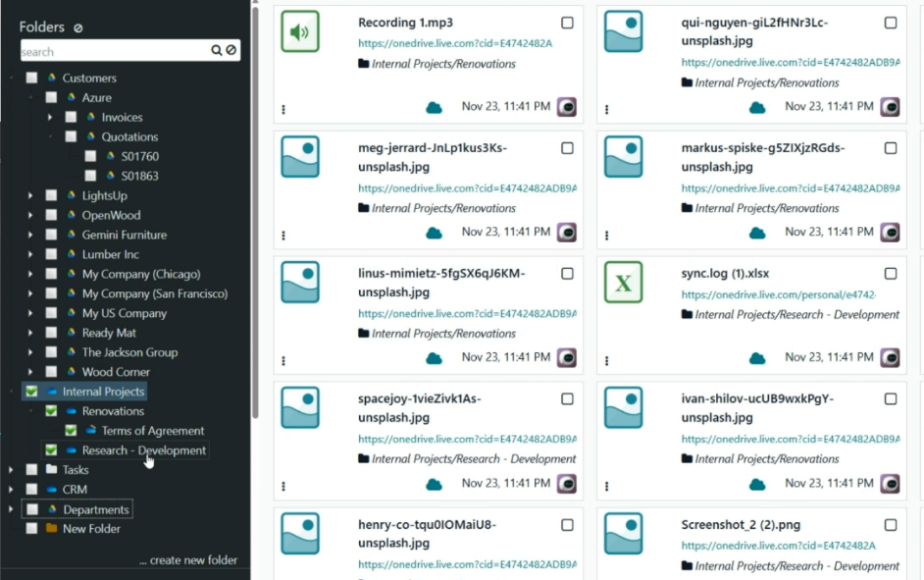Viewport: 924px width, 580px height.
Task: Click the image thumbnail of spacejoy-1vieZivk1As file
Action: [300, 407]
